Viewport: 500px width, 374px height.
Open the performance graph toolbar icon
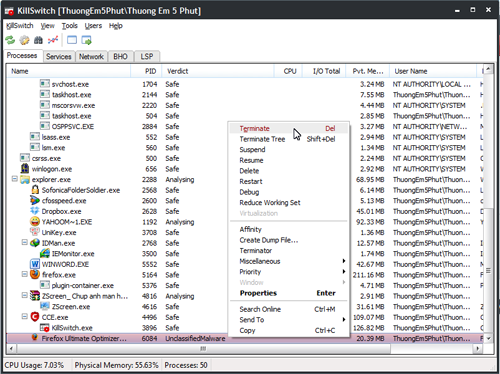coord(53,40)
